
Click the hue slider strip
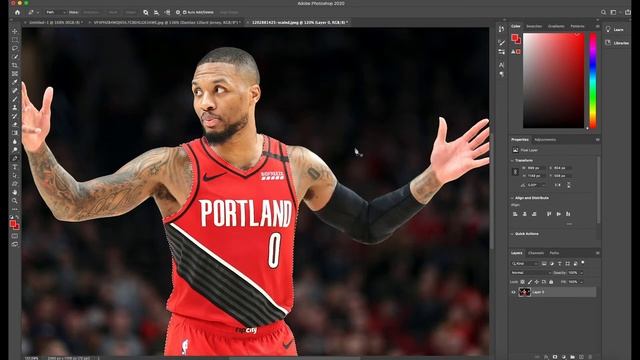tap(593, 81)
